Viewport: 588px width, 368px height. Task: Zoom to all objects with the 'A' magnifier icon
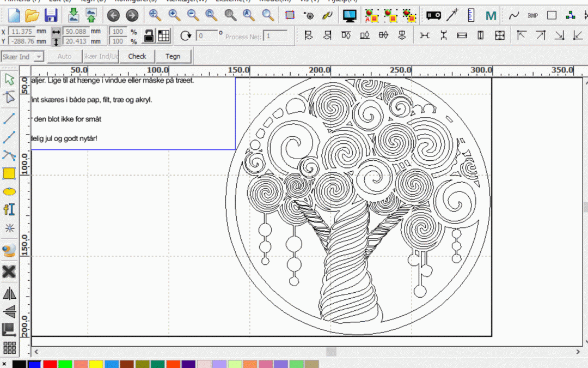pyautogui.click(x=249, y=15)
